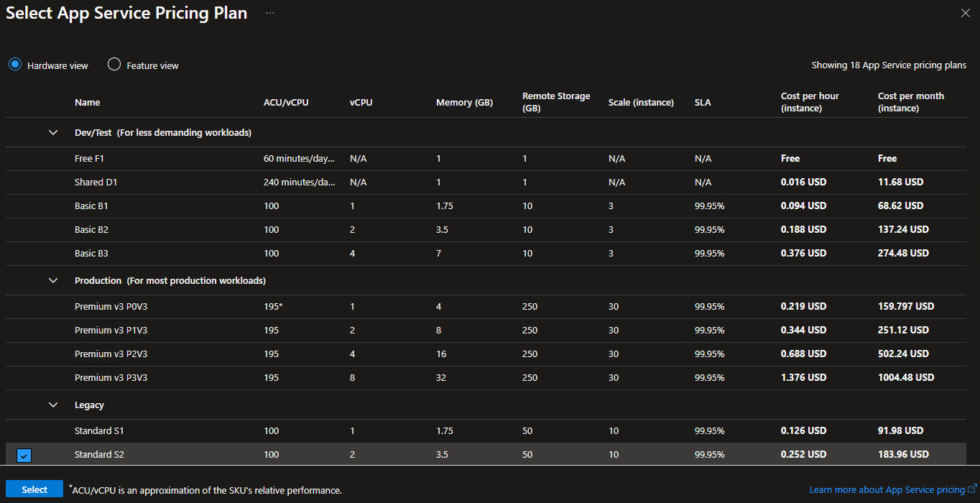Select the Hardware view radio button

coord(14,65)
